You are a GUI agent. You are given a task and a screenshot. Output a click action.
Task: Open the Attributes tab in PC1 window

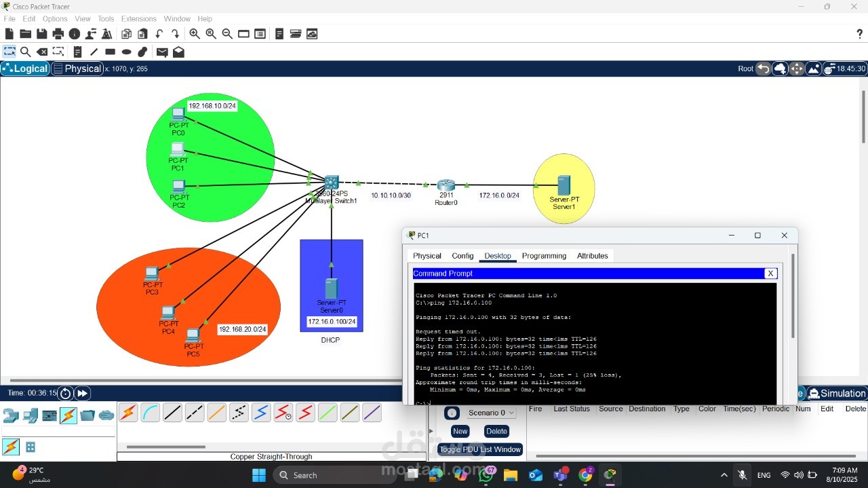click(593, 256)
